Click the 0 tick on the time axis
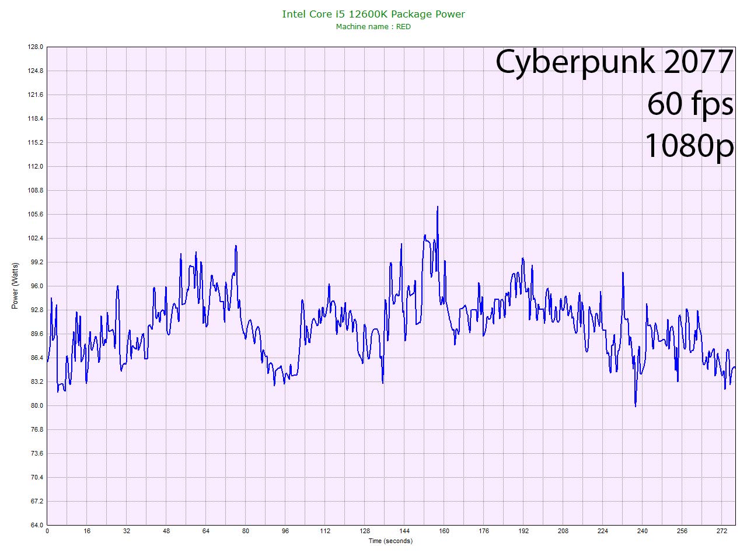This screenshot has height=560, width=747. coord(47,531)
